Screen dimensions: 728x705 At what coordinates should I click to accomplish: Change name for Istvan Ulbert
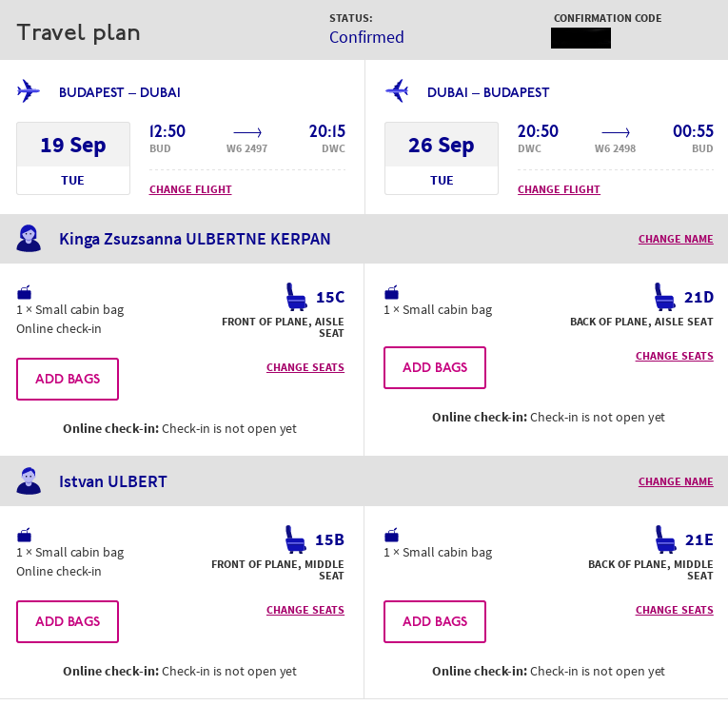click(675, 481)
